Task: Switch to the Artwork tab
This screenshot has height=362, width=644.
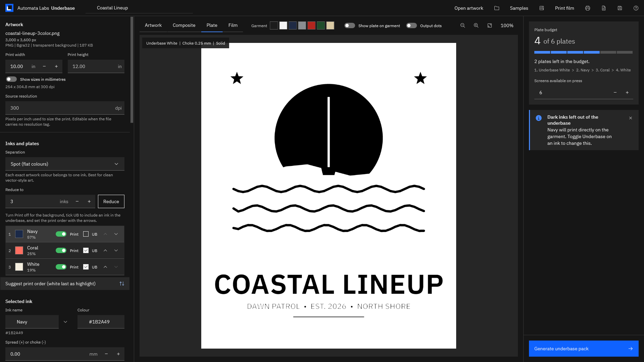Action: pyautogui.click(x=153, y=25)
